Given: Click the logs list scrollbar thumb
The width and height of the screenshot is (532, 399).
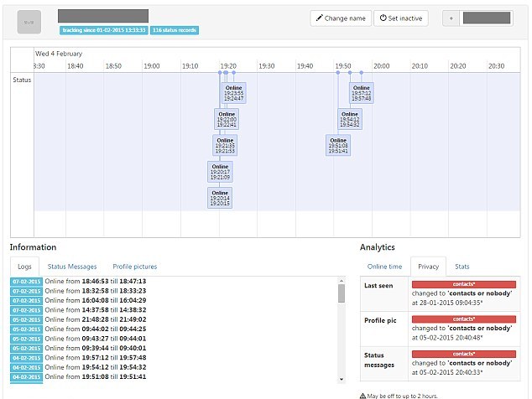Looking at the screenshot, I should (342, 293).
